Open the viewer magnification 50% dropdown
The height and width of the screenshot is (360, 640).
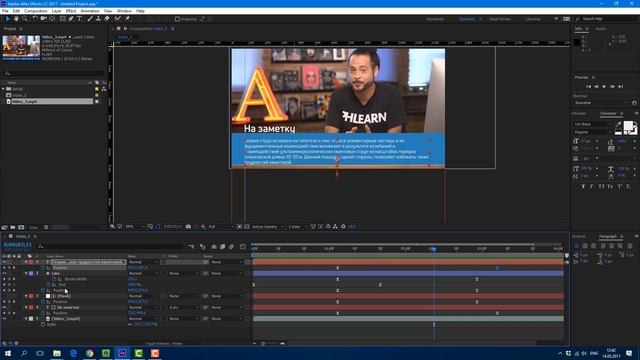(135, 227)
